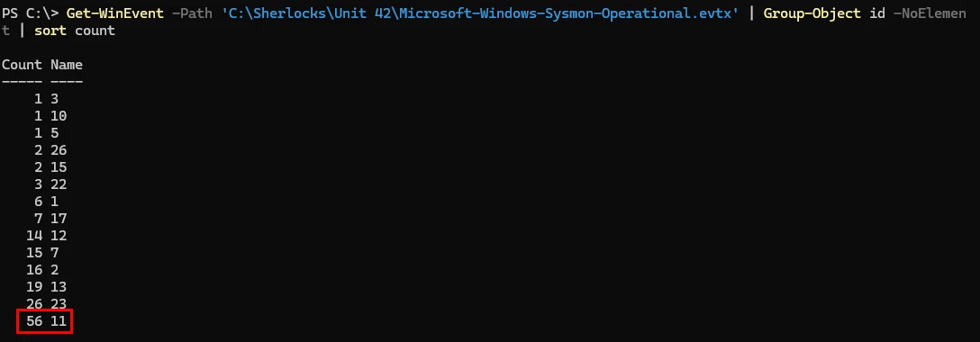Click the Group-Object cmdlet text
This screenshot has height=342, width=980.
(807, 13)
